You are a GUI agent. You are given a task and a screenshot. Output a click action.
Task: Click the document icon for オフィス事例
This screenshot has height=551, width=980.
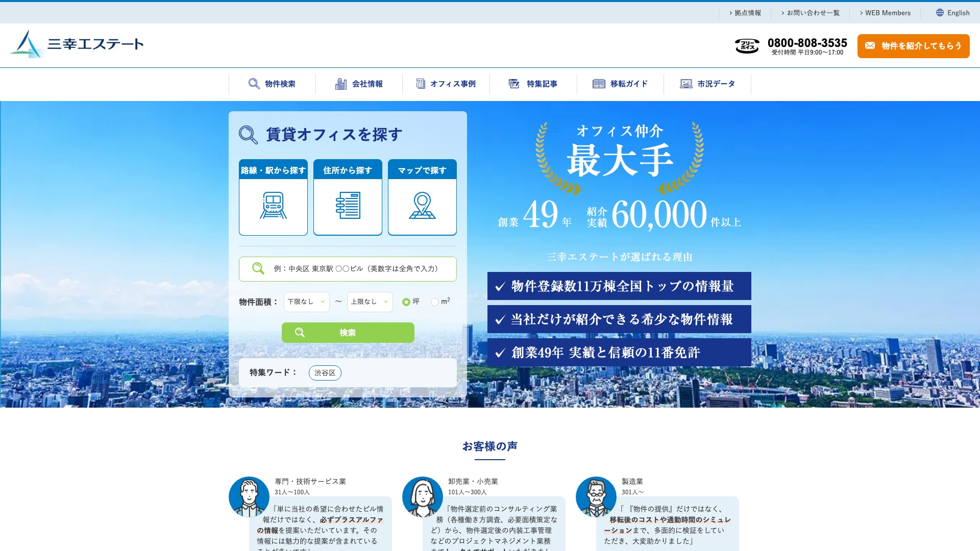(x=421, y=84)
